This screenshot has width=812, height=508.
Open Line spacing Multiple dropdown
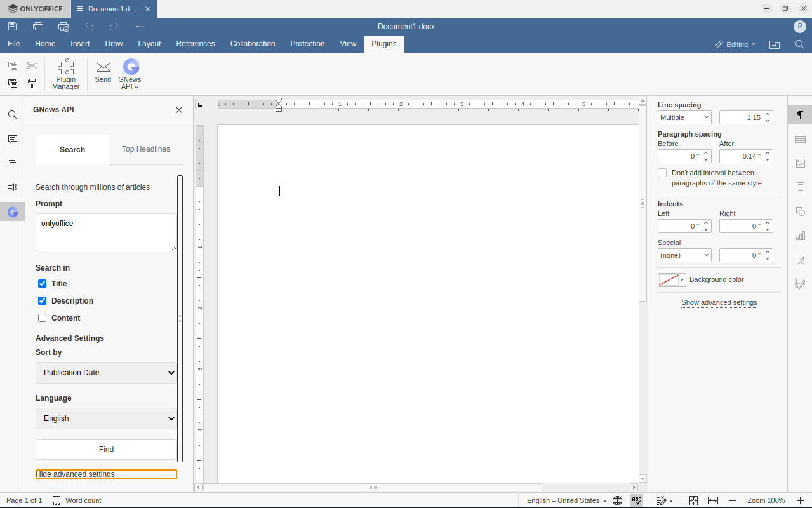click(x=684, y=117)
